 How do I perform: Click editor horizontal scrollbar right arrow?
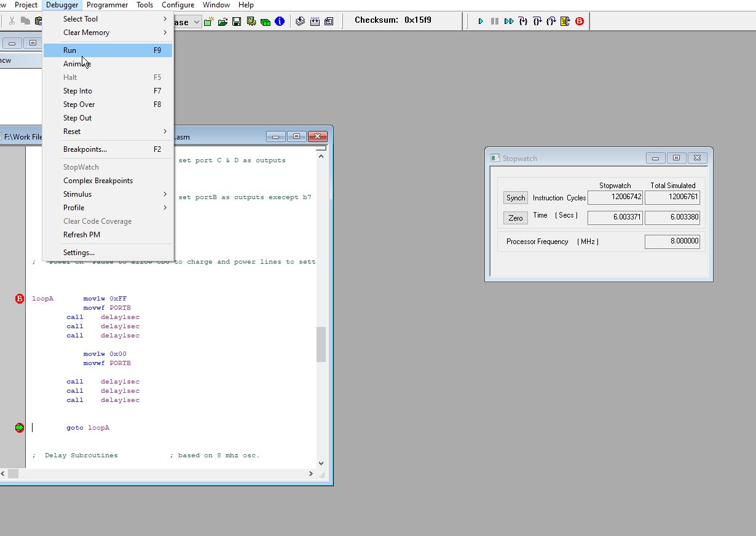click(x=310, y=474)
